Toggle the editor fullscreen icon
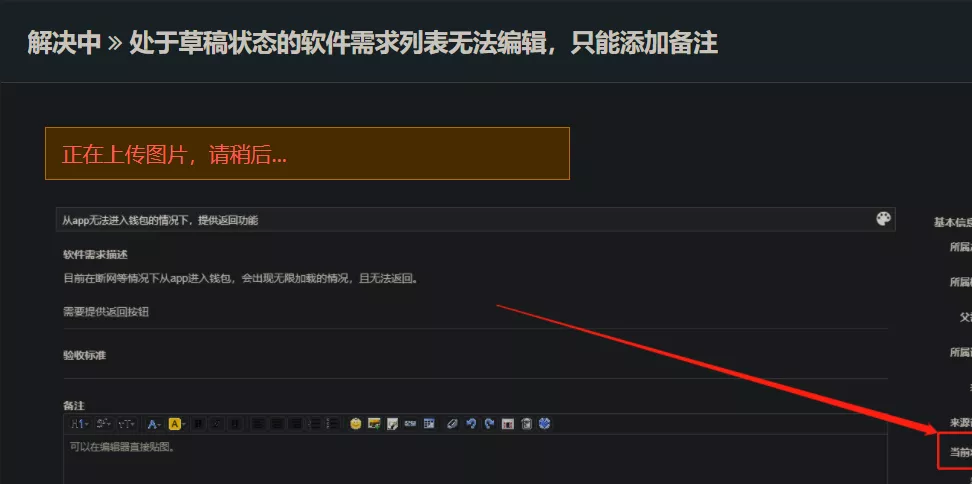 click(x=508, y=424)
